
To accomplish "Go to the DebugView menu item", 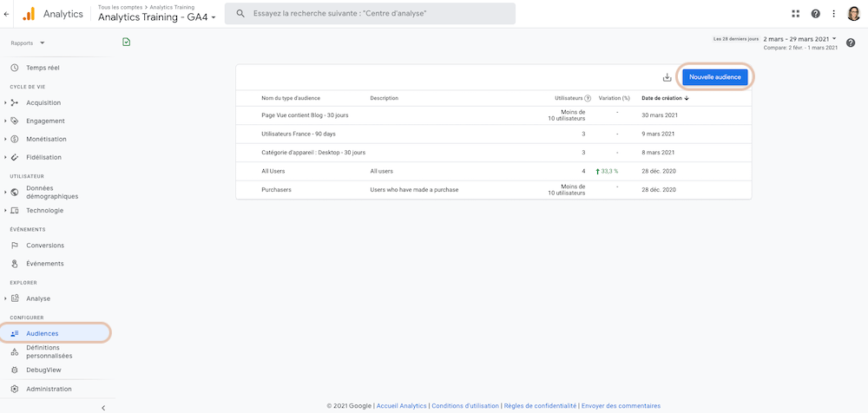I will click(x=43, y=370).
